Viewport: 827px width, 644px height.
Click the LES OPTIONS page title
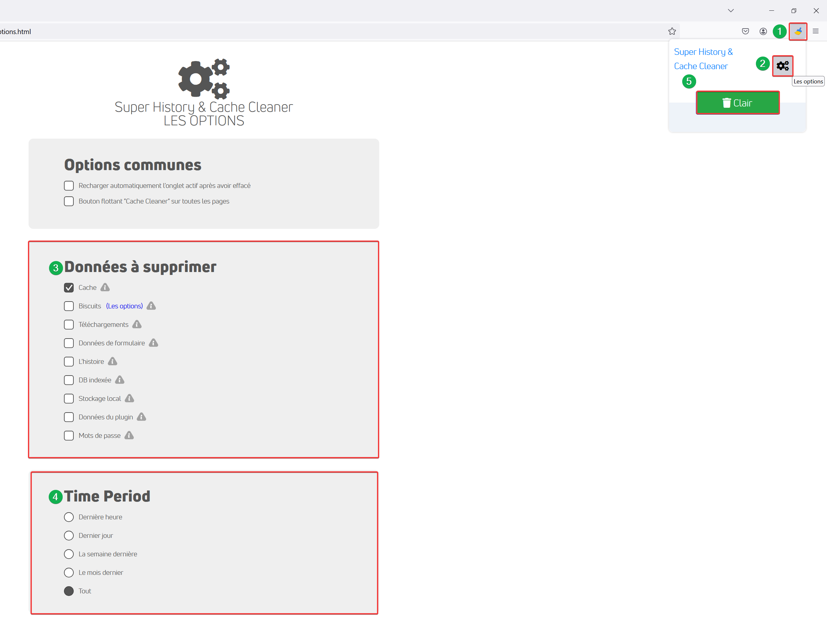204,121
